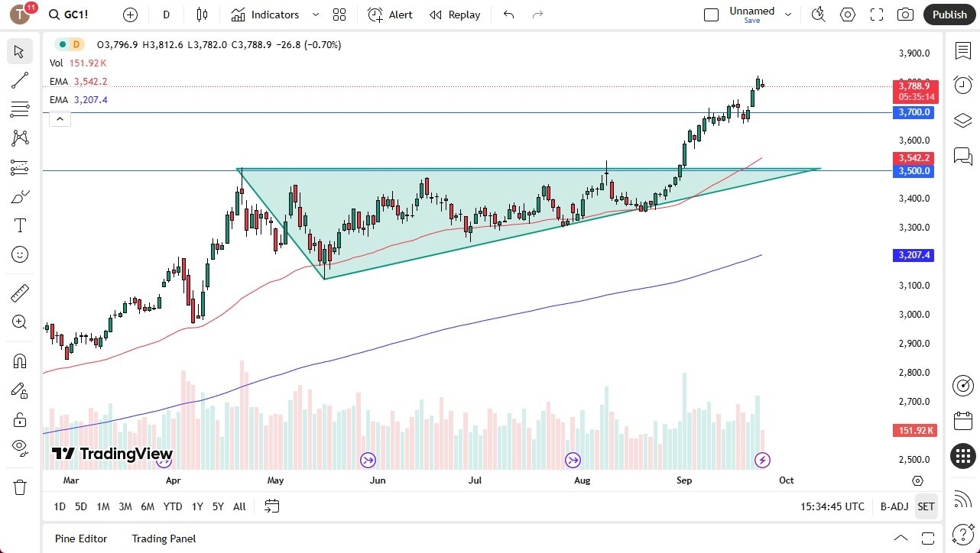Hide all drawings using the eye tool

point(19,449)
